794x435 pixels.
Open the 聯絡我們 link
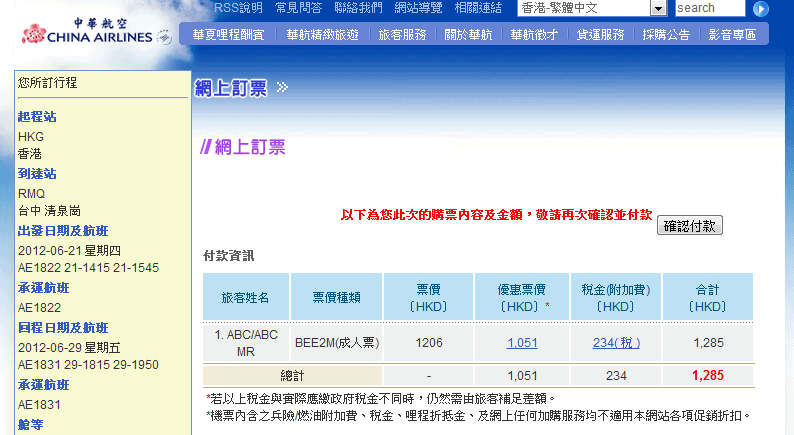[x=358, y=8]
